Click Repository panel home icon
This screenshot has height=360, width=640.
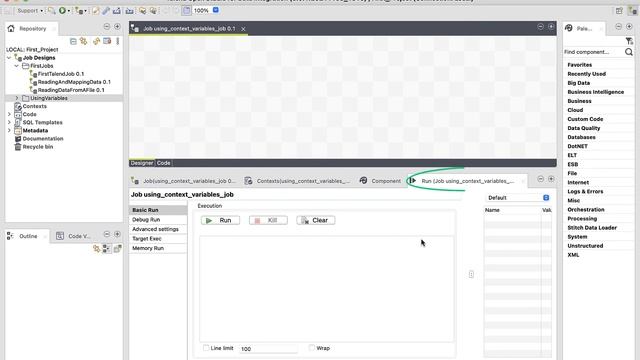point(11,28)
